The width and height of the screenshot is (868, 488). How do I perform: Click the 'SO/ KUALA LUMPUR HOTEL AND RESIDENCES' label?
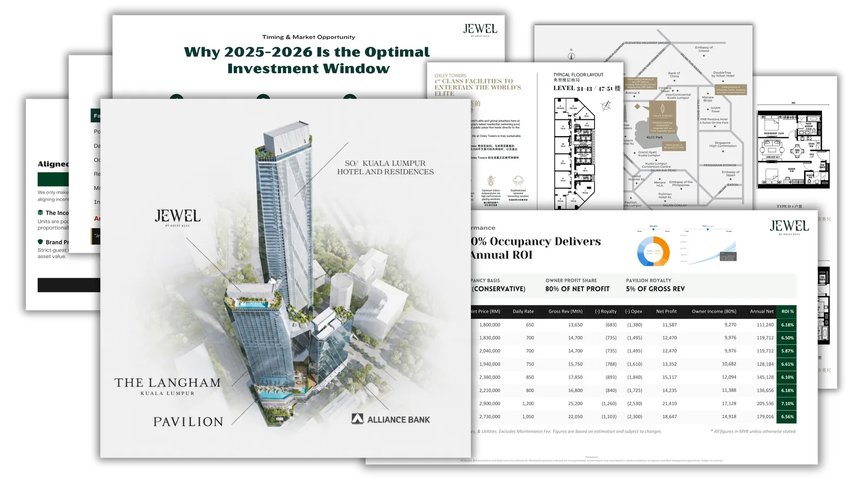point(385,168)
